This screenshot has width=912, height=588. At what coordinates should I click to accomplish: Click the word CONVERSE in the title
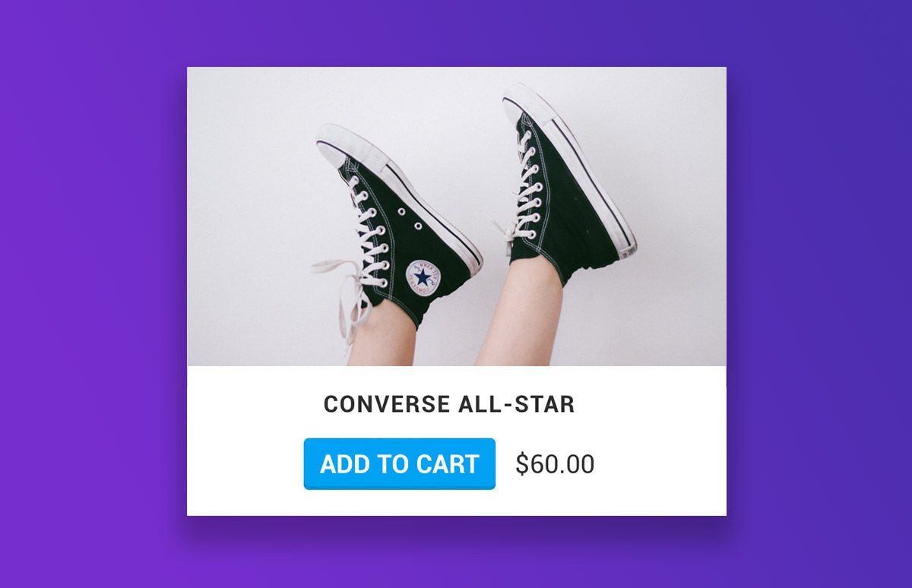click(x=388, y=404)
